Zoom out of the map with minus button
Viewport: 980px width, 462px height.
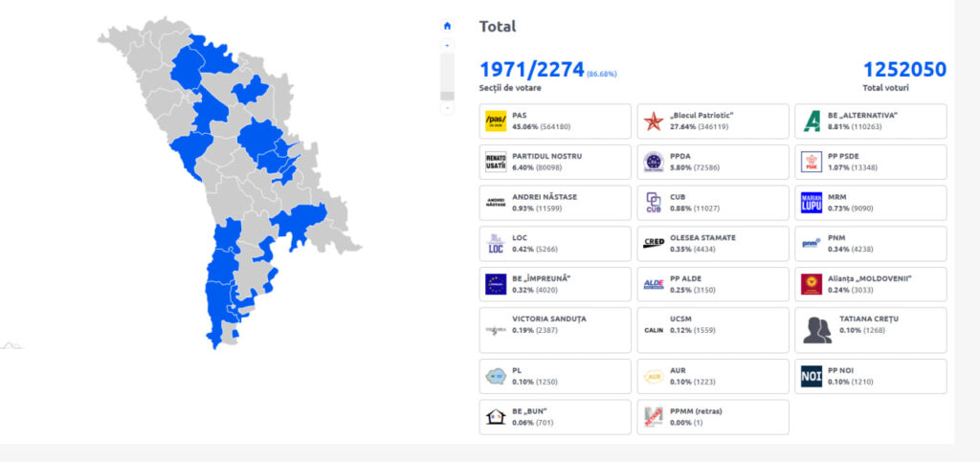(447, 108)
